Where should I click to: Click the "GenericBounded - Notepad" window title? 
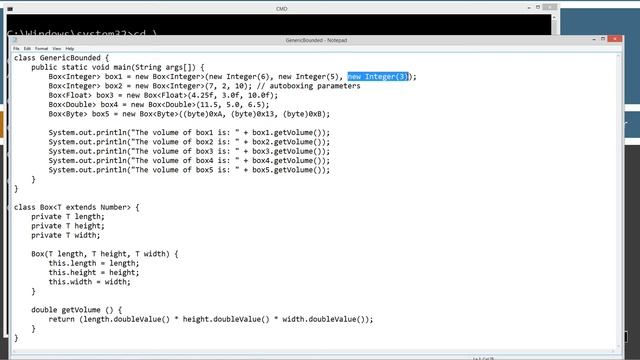(316, 40)
